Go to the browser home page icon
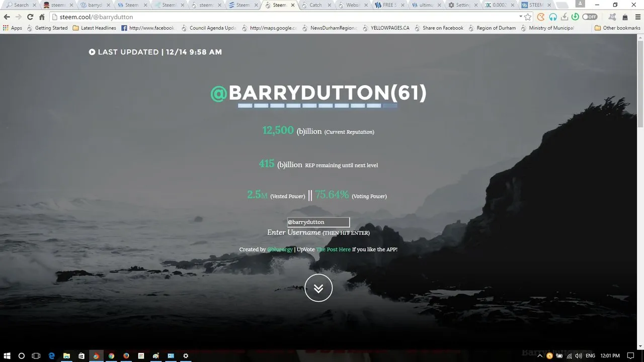 (x=42, y=17)
